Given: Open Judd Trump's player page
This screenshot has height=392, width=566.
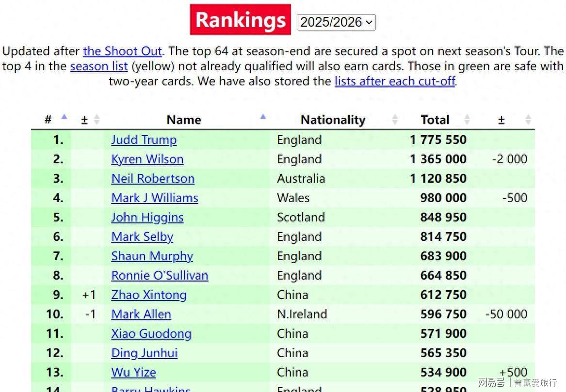Looking at the screenshot, I should tap(144, 140).
